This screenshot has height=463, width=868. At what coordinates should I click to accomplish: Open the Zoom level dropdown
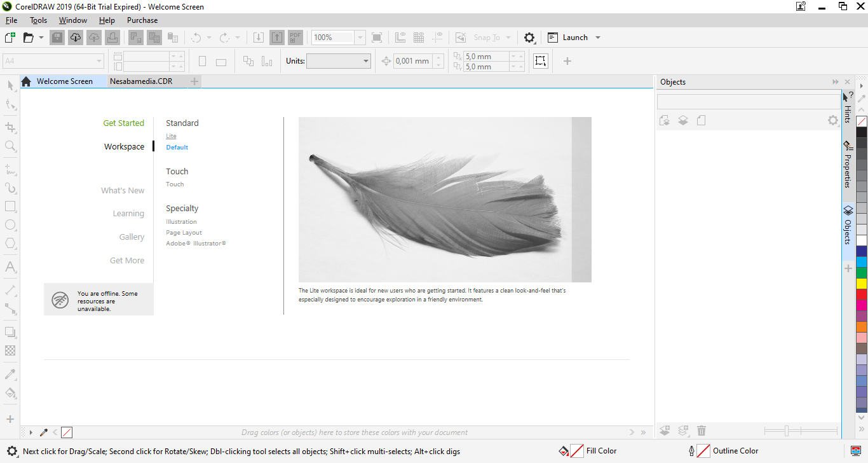pos(360,38)
